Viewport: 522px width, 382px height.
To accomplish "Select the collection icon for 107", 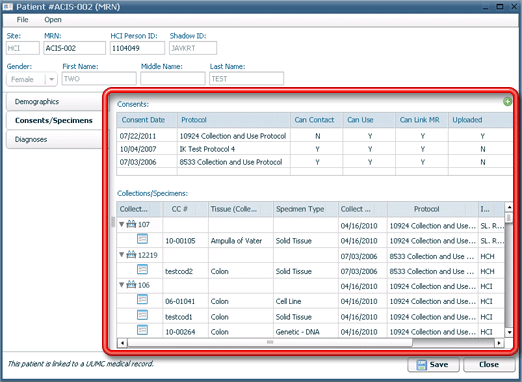I will (131, 224).
